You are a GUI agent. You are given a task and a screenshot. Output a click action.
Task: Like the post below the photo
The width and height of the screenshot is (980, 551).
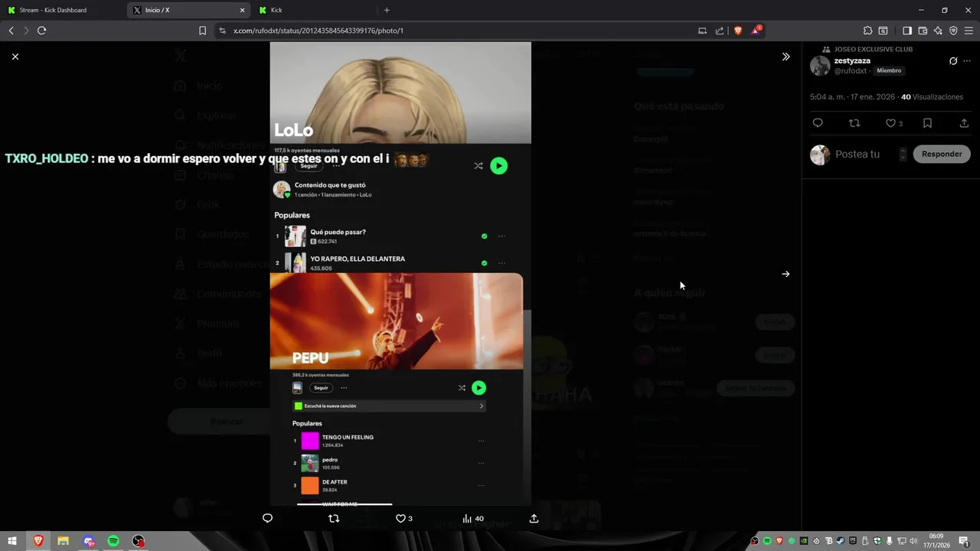pos(403,518)
